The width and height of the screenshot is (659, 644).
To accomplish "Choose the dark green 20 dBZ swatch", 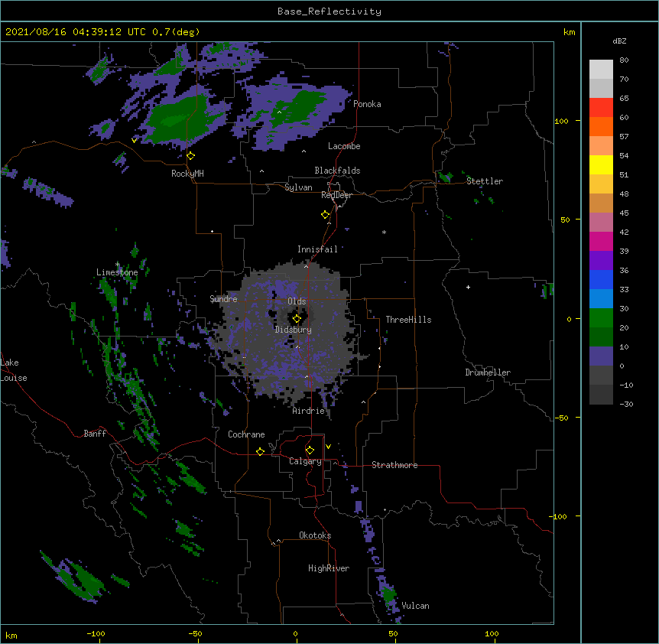I will [x=601, y=337].
